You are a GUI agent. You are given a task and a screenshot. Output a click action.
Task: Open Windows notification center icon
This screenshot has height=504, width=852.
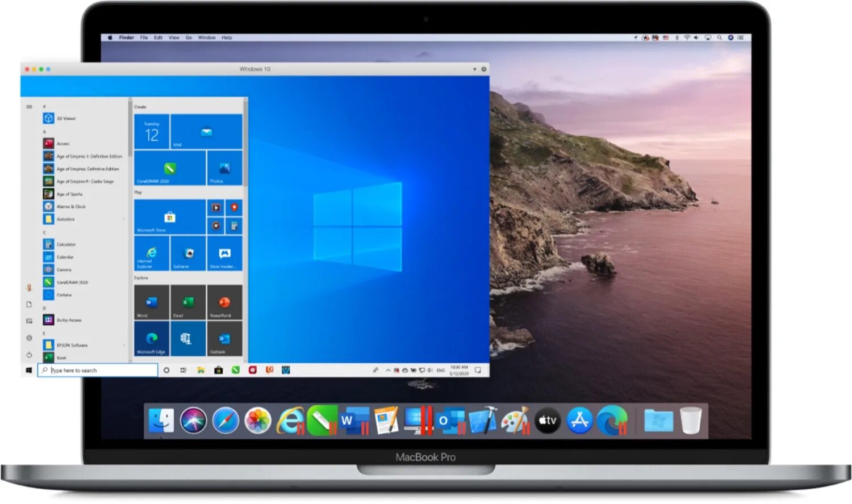tap(478, 370)
